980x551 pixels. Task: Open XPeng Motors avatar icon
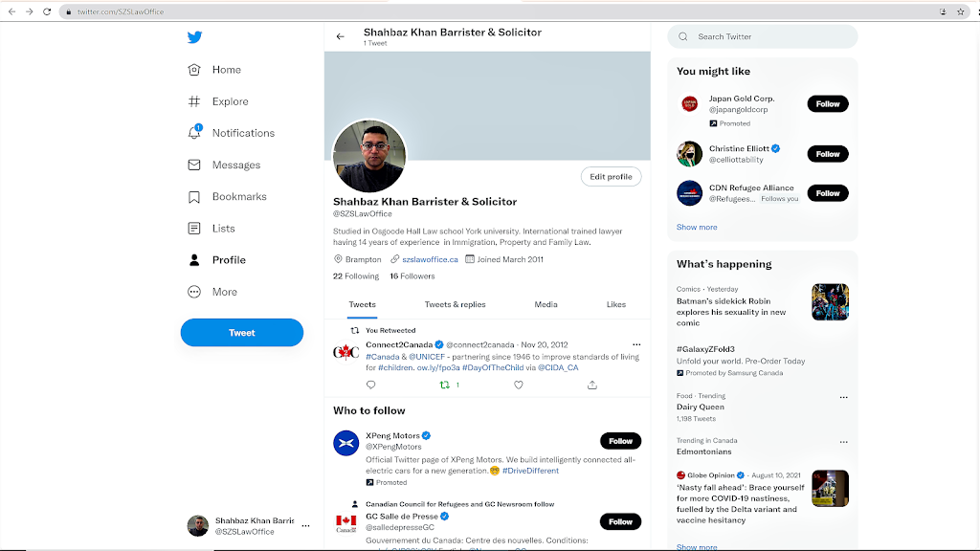(x=345, y=443)
